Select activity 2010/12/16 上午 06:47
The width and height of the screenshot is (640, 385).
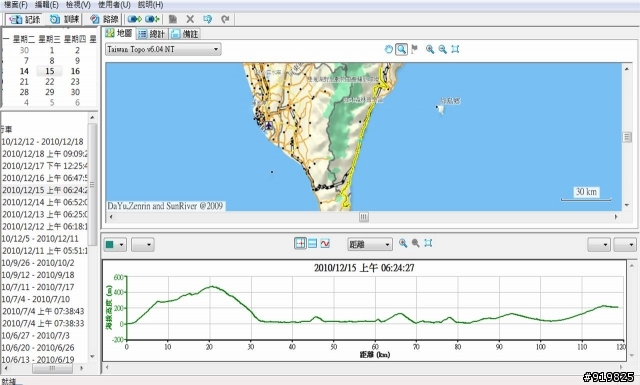tap(44, 178)
